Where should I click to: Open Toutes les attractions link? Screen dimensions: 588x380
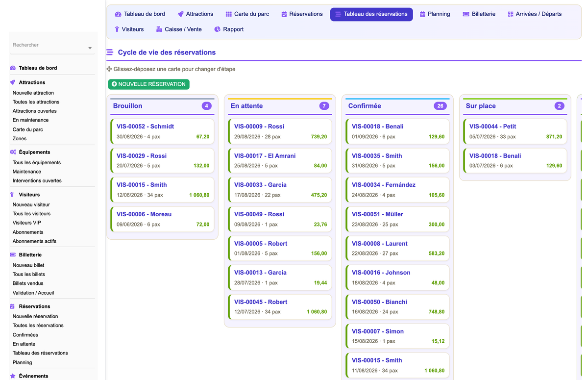(x=36, y=102)
